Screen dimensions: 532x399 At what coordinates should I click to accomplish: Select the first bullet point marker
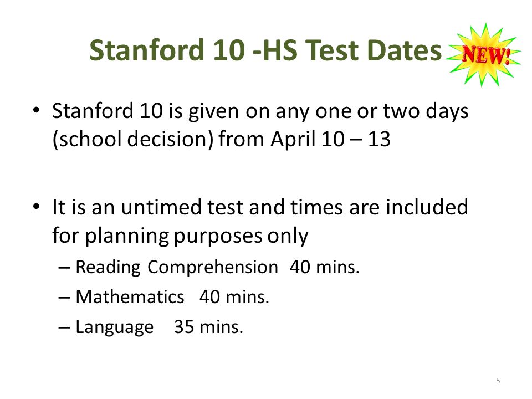pos(37,110)
